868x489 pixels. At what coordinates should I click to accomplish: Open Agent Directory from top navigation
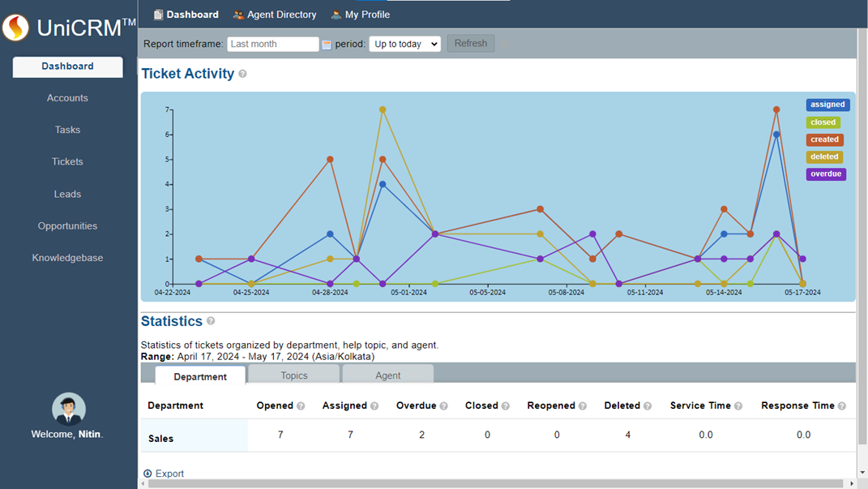[x=274, y=15]
